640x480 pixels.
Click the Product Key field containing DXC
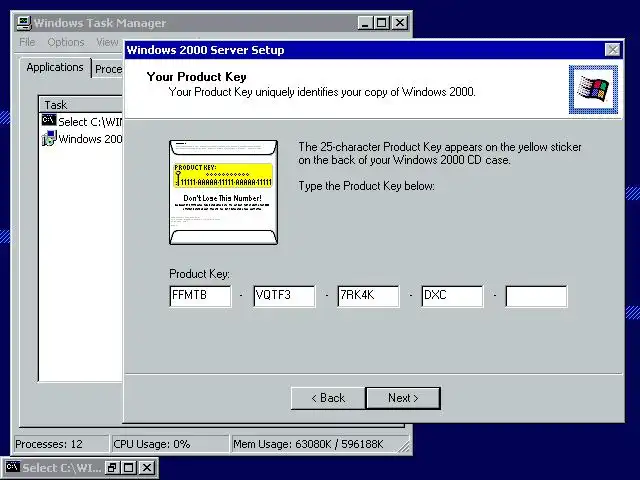pyautogui.click(x=452, y=296)
